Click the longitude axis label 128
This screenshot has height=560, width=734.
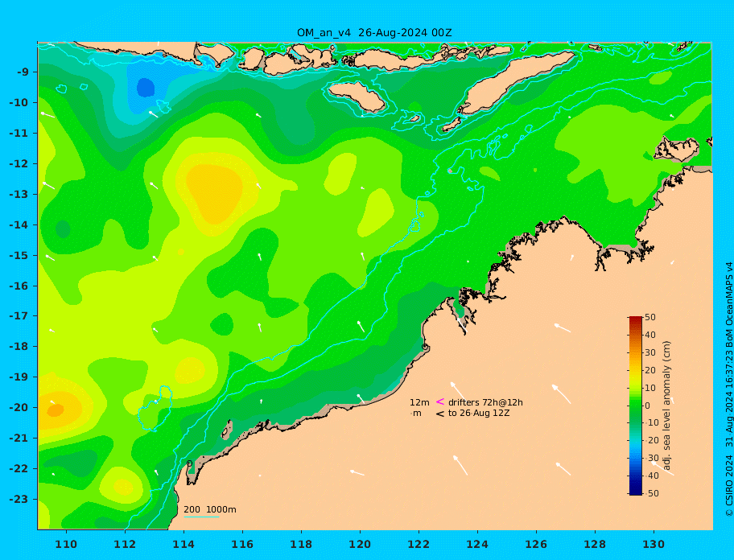click(595, 545)
